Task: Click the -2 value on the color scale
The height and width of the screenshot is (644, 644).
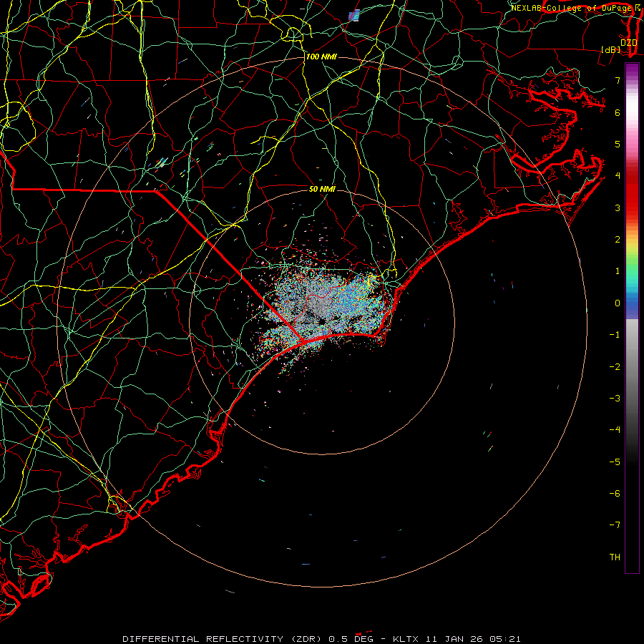Action: point(615,367)
